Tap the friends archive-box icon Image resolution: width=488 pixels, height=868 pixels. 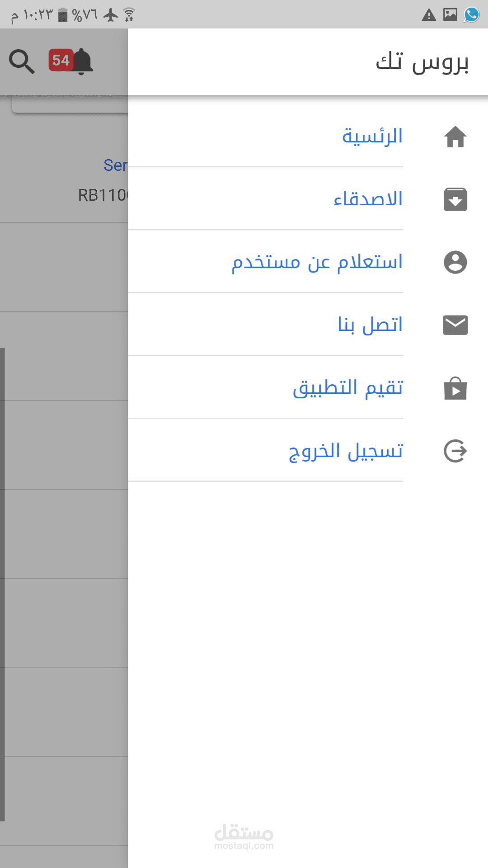(x=455, y=199)
